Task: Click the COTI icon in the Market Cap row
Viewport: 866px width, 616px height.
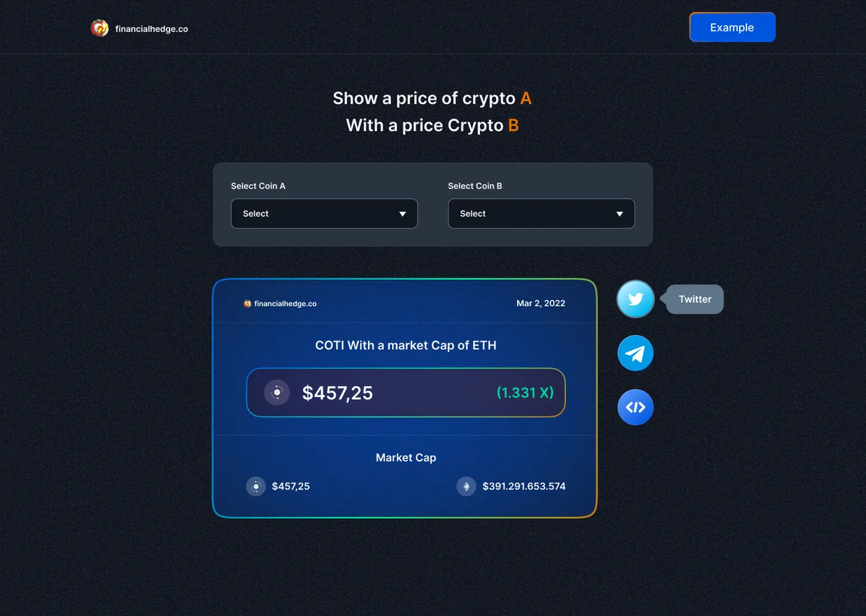Action: pyautogui.click(x=255, y=486)
